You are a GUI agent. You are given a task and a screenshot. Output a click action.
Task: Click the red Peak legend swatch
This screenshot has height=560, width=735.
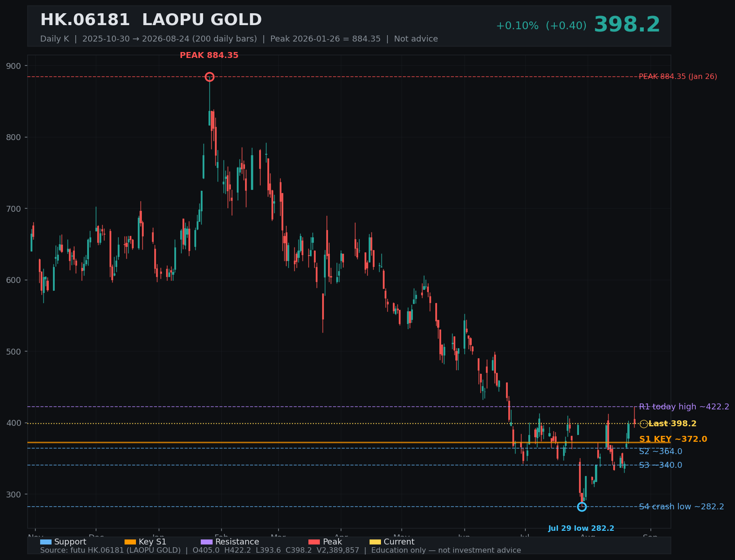(x=314, y=542)
